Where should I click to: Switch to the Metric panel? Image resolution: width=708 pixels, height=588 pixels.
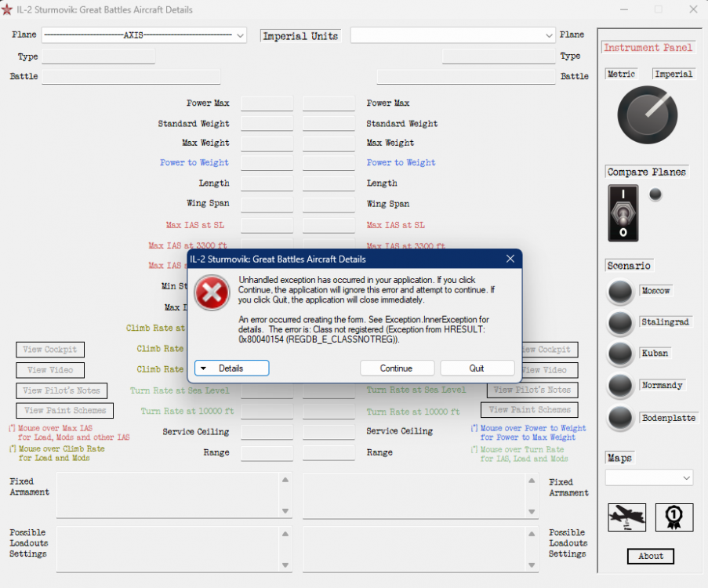point(621,74)
